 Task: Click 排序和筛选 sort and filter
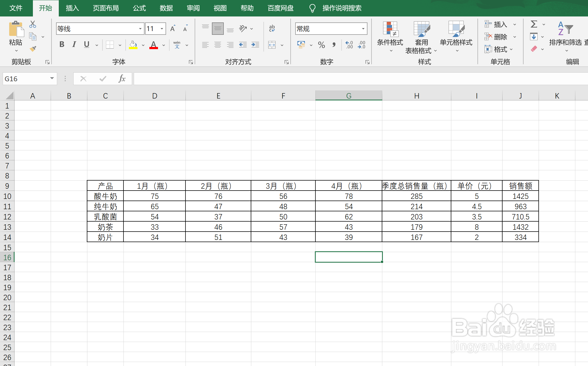coord(566,36)
